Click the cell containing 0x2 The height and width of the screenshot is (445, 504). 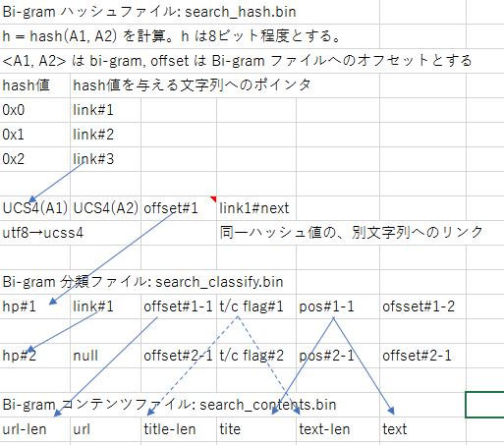pyautogui.click(x=34, y=159)
